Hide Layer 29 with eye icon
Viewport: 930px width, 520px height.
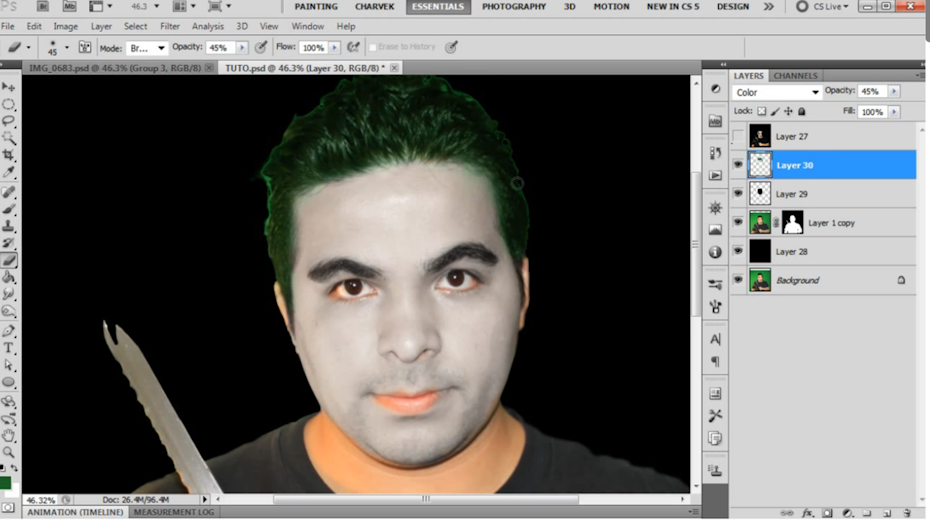(739, 194)
